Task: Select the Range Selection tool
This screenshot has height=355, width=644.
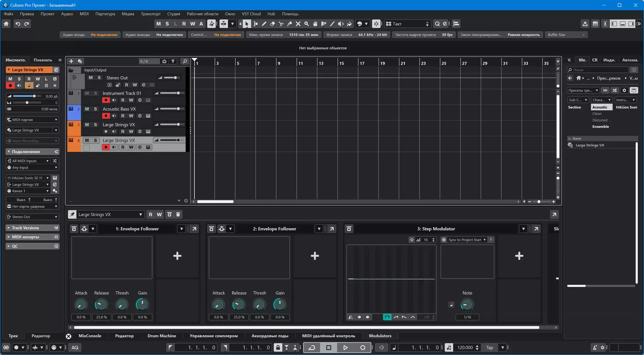Action: point(256,24)
